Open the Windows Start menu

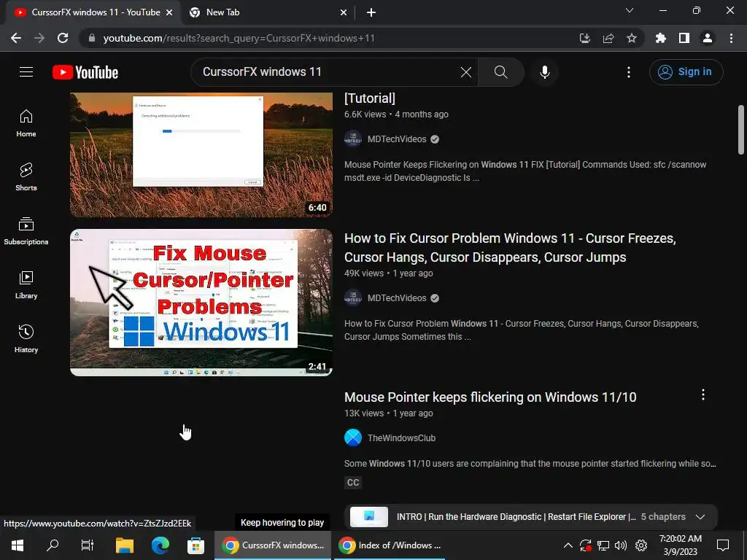pyautogui.click(x=18, y=545)
